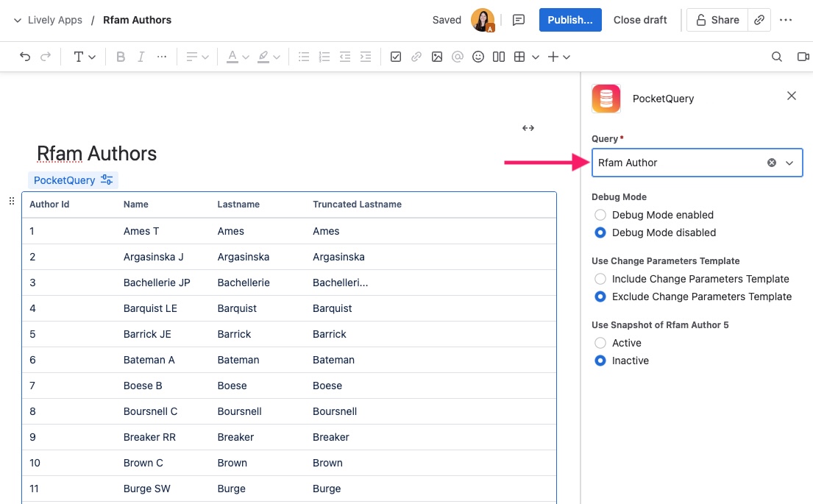
Task: Insert a bullet list
Action: tap(304, 57)
